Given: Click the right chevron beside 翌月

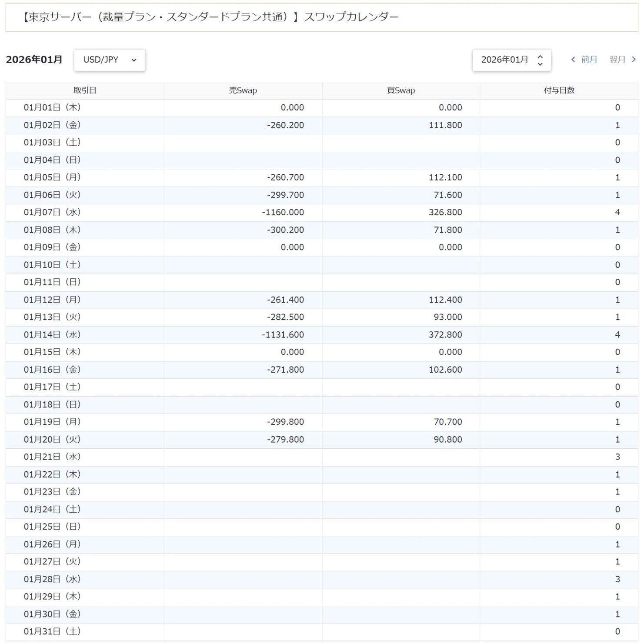Looking at the screenshot, I should coord(634,60).
